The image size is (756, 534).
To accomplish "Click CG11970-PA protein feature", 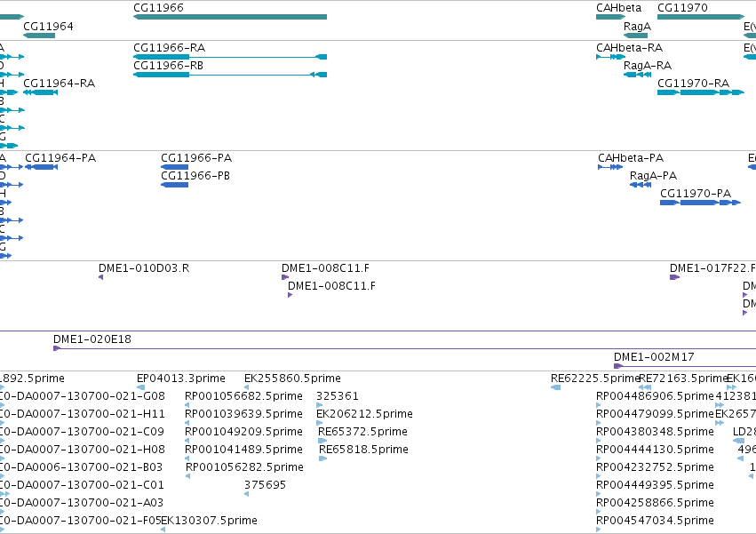I will [700, 203].
